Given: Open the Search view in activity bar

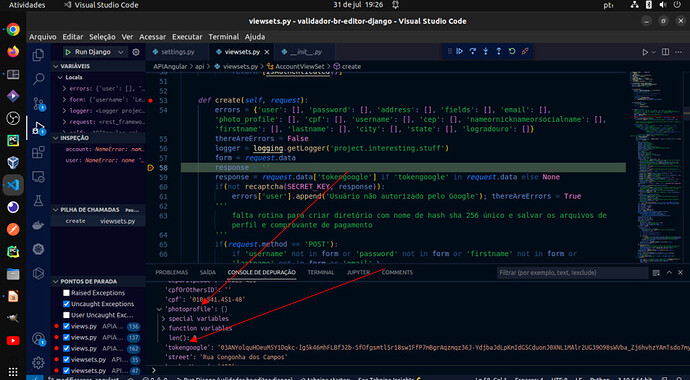Looking at the screenshot, I should click(x=38, y=79).
